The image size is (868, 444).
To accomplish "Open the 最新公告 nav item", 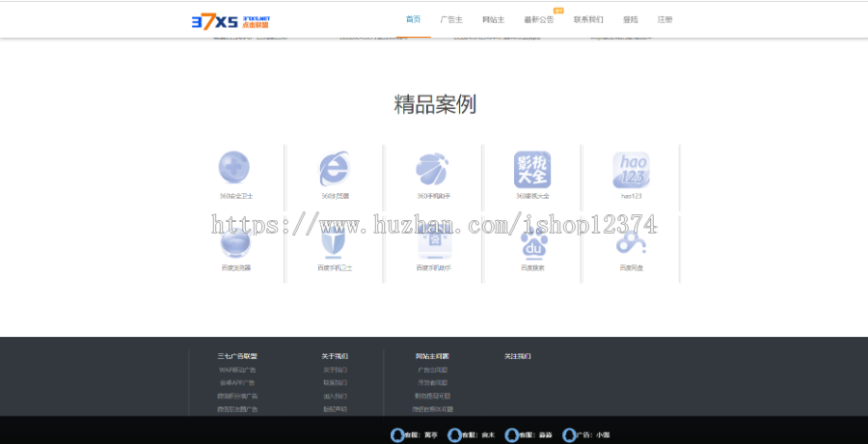I will point(538,19).
